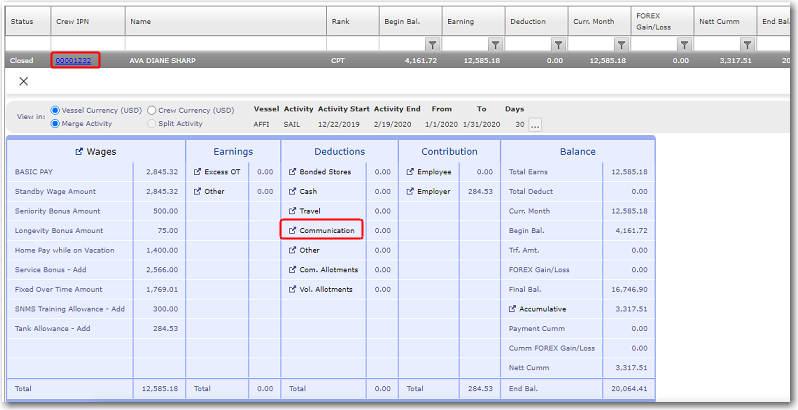Click the ellipsis button next to Days
The width and height of the screenshot is (798, 410).
(x=535, y=125)
